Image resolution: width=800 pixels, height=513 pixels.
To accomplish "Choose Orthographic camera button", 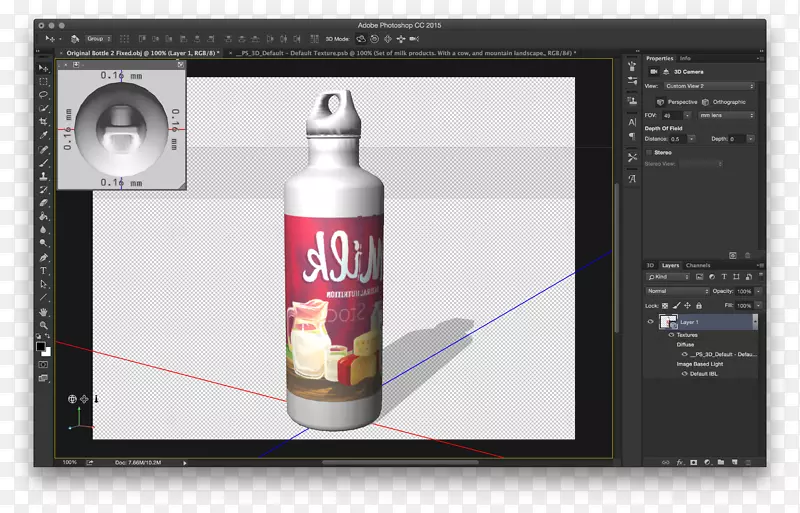I will tap(724, 102).
